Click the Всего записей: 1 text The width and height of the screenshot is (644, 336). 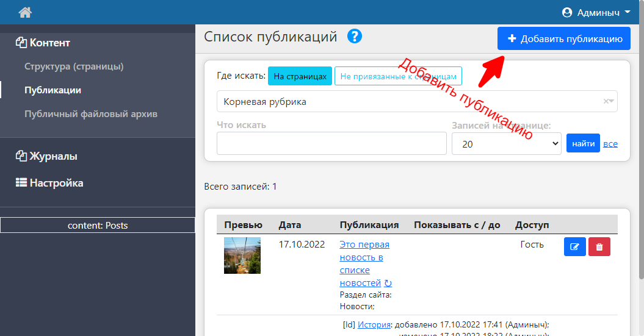pyautogui.click(x=241, y=187)
